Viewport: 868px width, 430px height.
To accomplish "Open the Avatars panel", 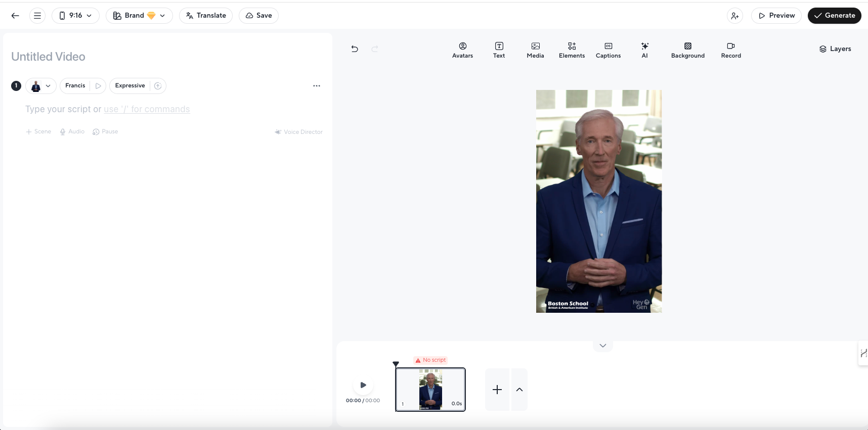I will pyautogui.click(x=462, y=50).
